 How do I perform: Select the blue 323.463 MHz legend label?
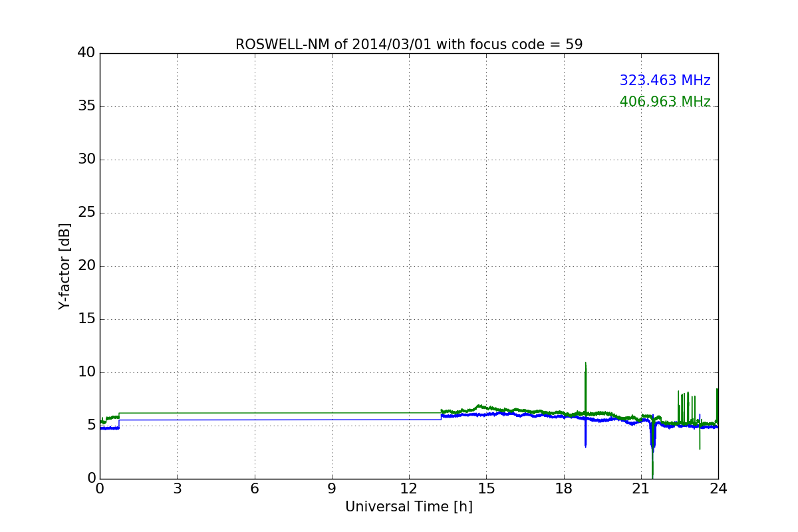pos(665,80)
